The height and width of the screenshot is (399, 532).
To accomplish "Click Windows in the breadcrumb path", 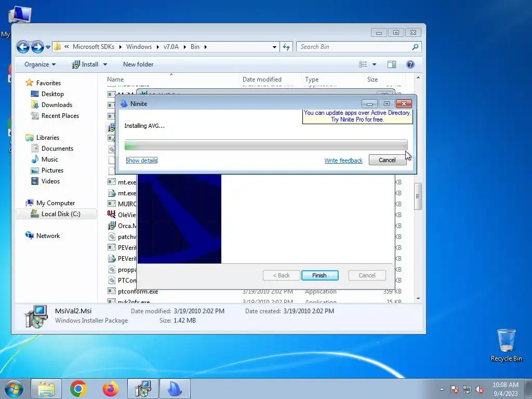I will click(x=139, y=47).
